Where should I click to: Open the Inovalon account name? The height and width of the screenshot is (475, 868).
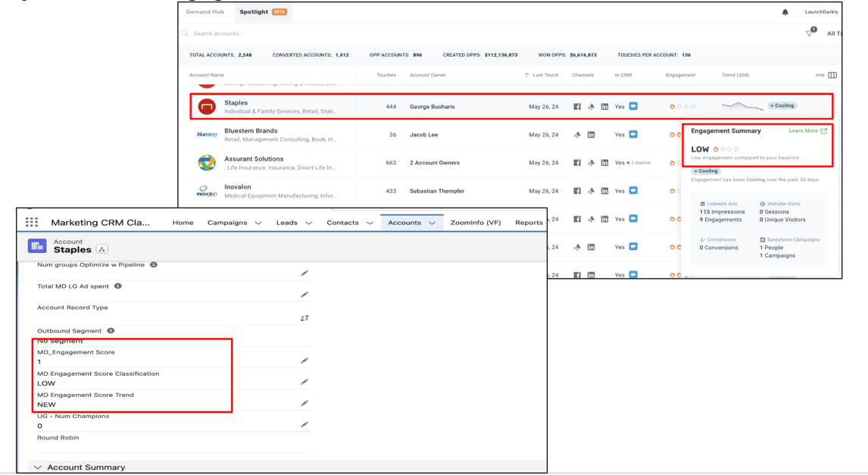(x=238, y=187)
